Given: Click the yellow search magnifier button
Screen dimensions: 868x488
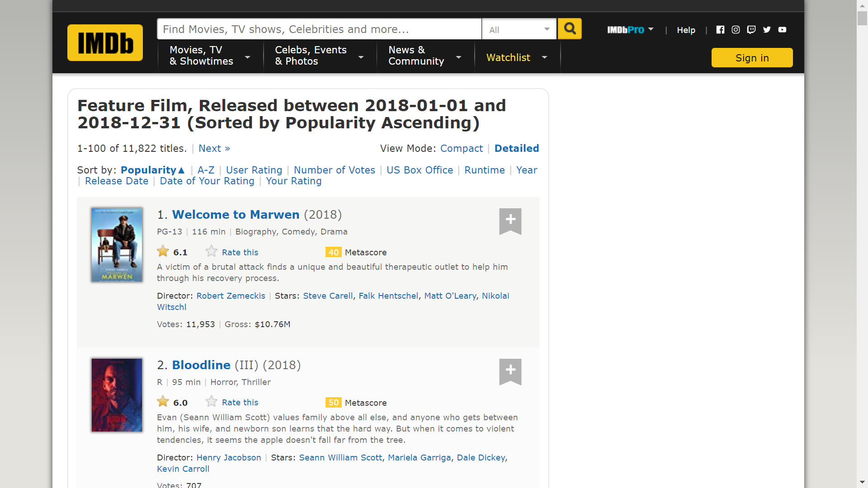Looking at the screenshot, I should click(570, 29).
